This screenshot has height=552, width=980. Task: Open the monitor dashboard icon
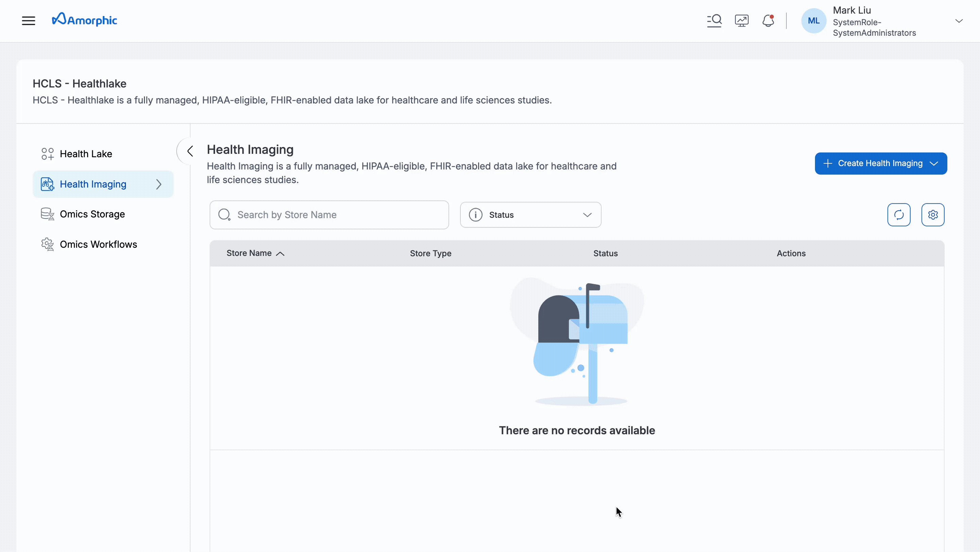(x=741, y=20)
